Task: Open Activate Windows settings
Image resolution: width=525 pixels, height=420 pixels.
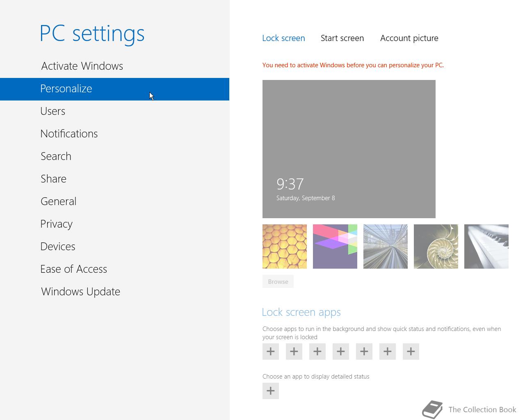Action: 114,66
